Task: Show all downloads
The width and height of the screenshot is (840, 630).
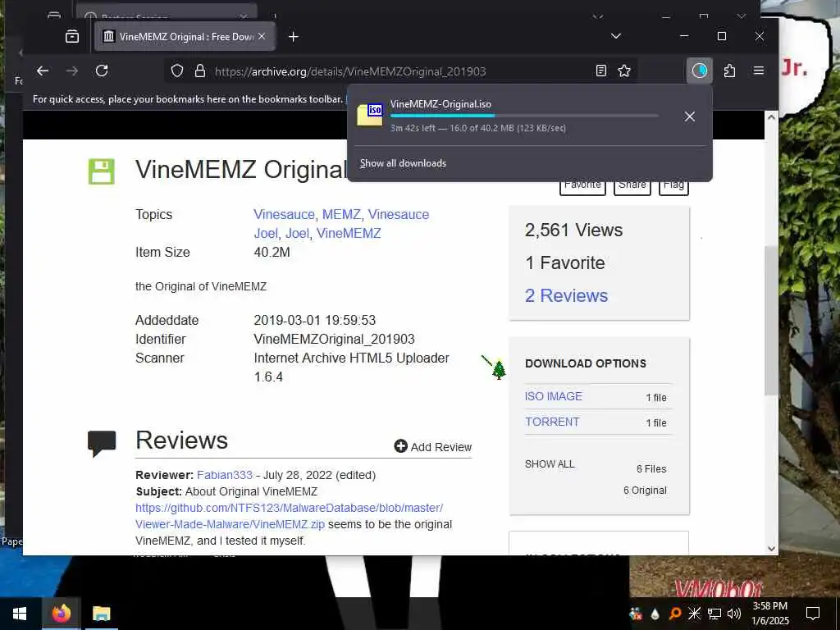Action: (x=403, y=163)
